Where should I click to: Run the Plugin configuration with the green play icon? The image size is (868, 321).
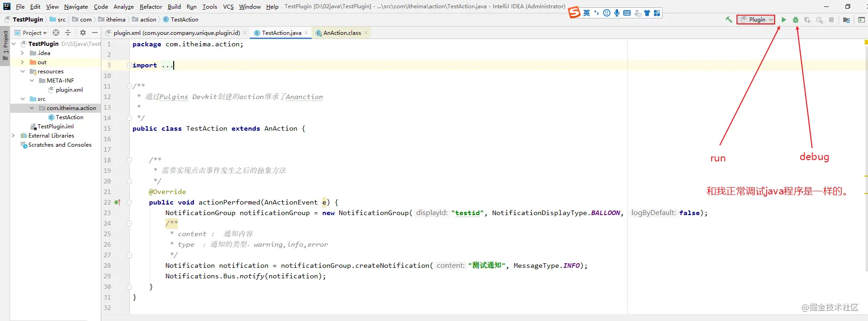tap(784, 20)
